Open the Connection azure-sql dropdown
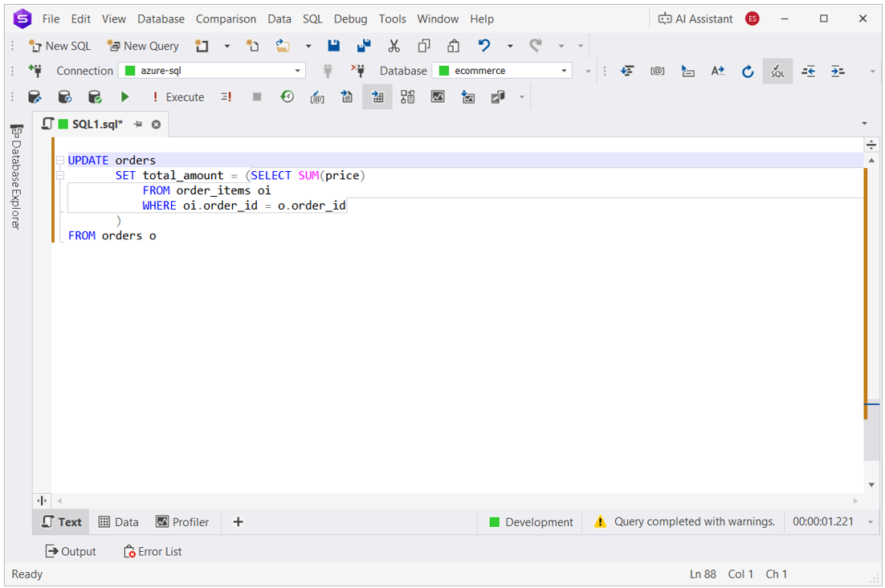This screenshot has height=588, width=885. pyautogui.click(x=212, y=71)
